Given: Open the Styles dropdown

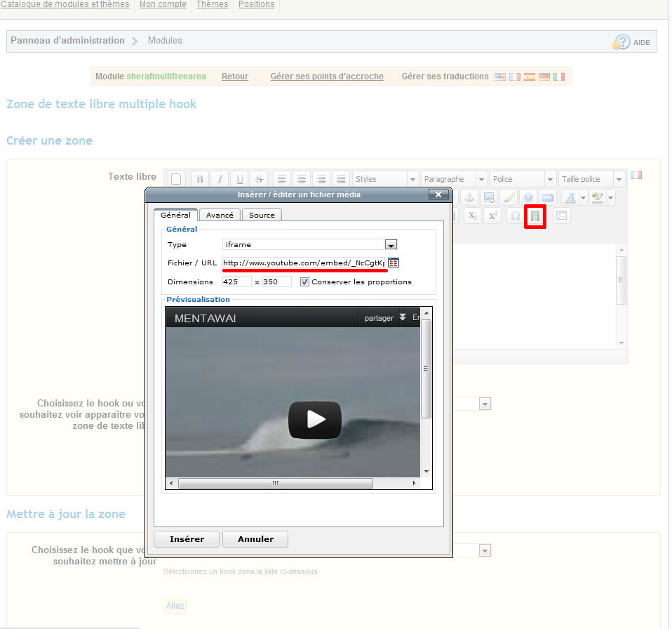Looking at the screenshot, I should coord(385,179).
